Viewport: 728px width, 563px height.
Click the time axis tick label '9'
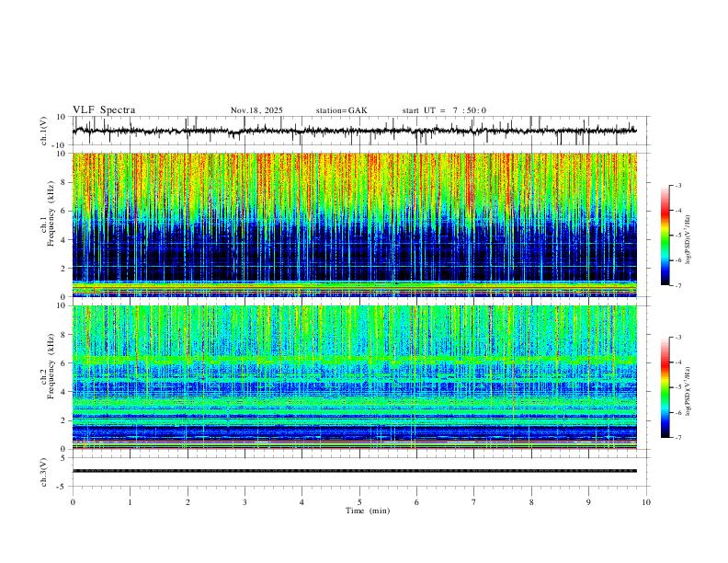click(588, 502)
